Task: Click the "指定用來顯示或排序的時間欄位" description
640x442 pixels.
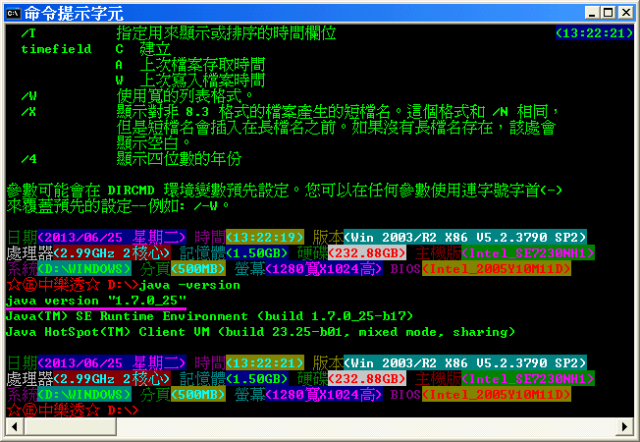Action: [226, 33]
